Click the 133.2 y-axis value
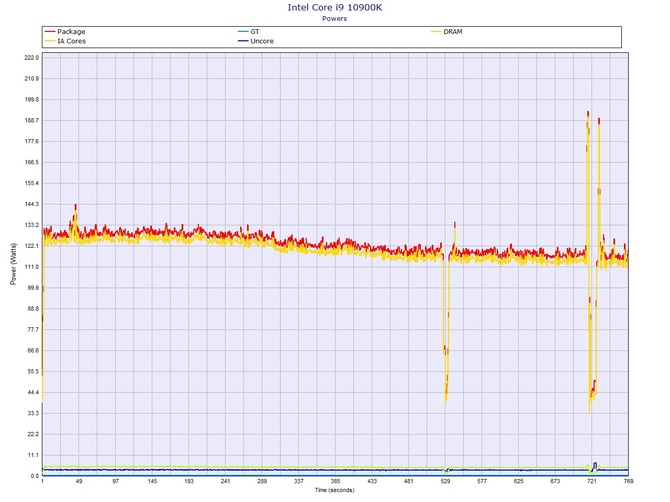 pyautogui.click(x=32, y=225)
